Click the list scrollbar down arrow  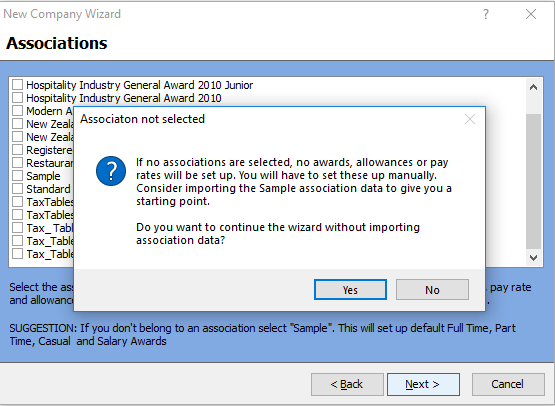533,258
